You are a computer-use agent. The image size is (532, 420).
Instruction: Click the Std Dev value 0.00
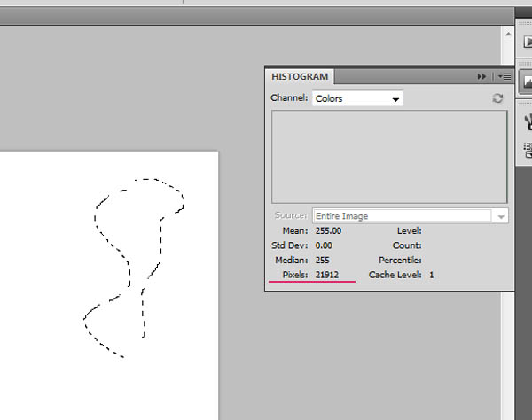[324, 245]
